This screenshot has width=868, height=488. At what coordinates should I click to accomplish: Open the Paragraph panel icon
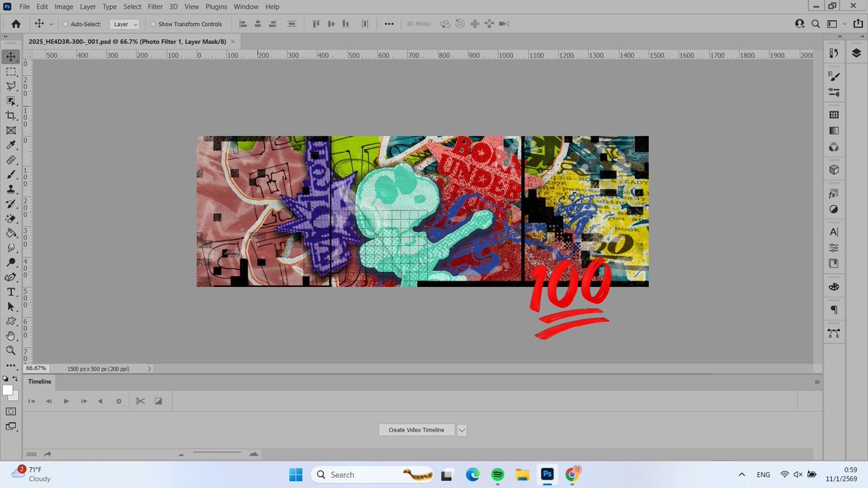[834, 309]
